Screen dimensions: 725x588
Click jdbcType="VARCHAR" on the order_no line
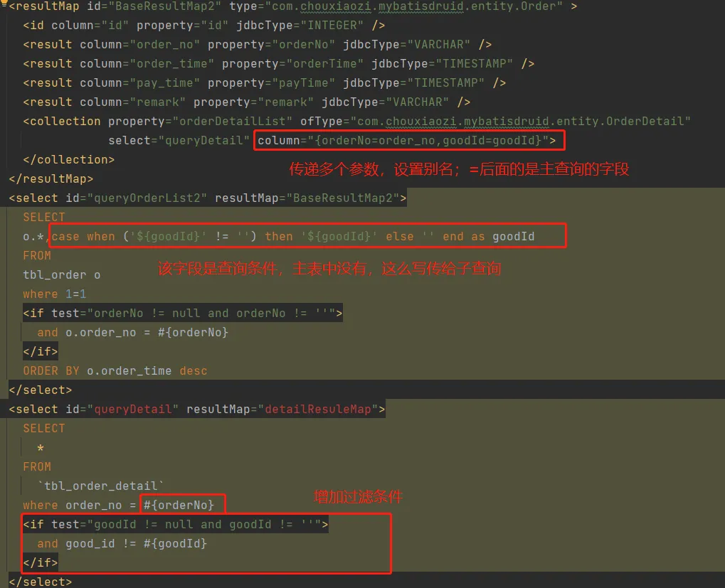tap(406, 44)
